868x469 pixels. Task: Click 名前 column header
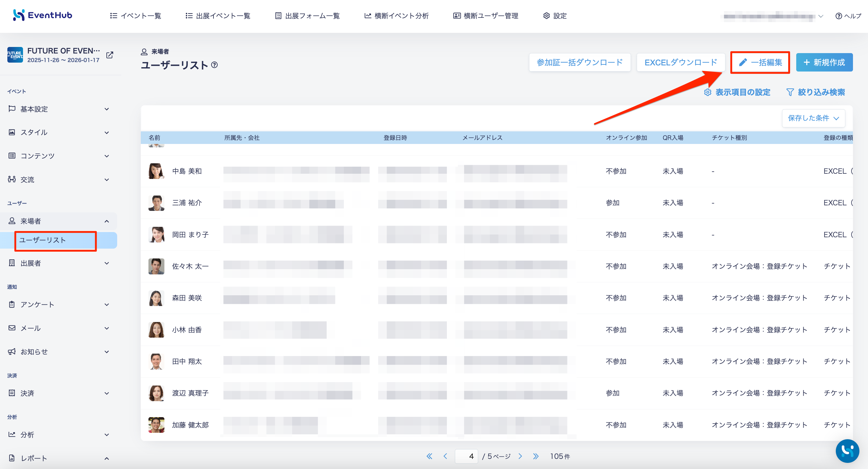154,138
